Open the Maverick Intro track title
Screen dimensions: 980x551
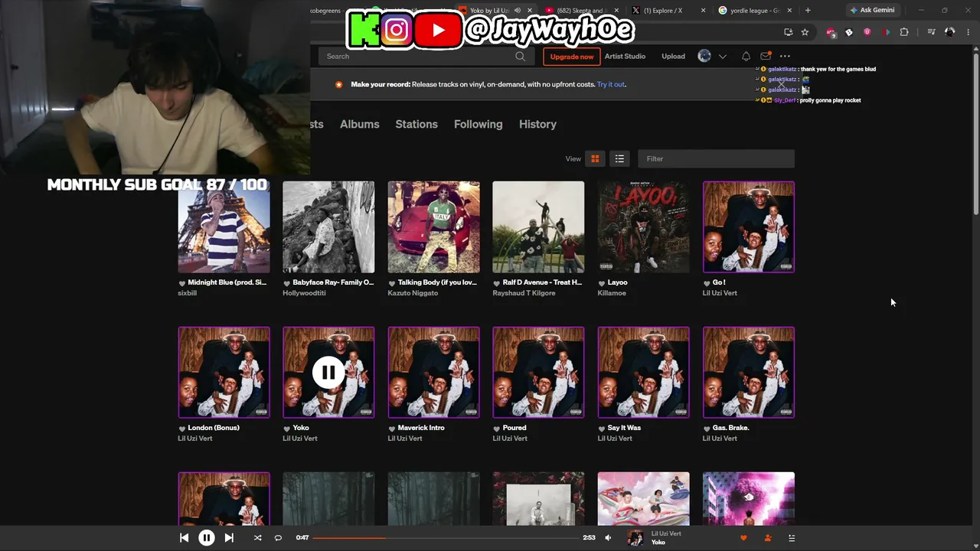point(421,428)
